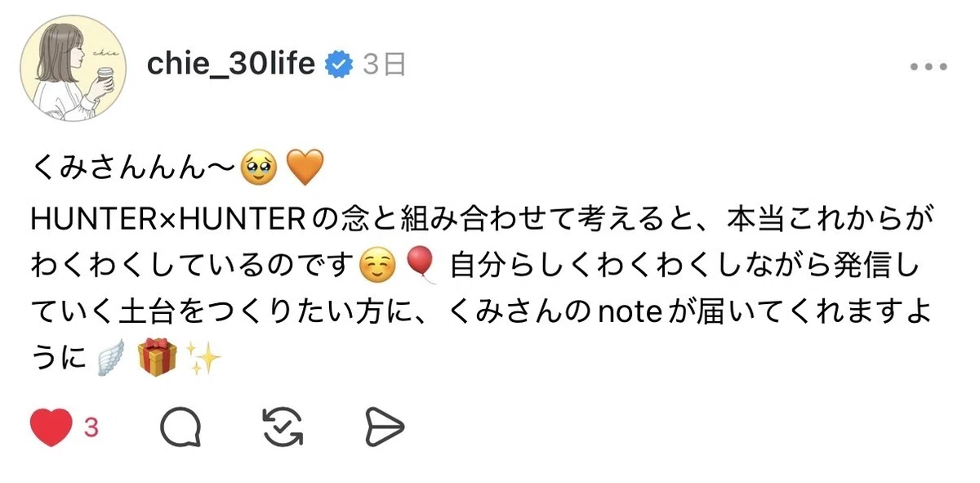Click the smiling face emoji before balloon

(377, 265)
